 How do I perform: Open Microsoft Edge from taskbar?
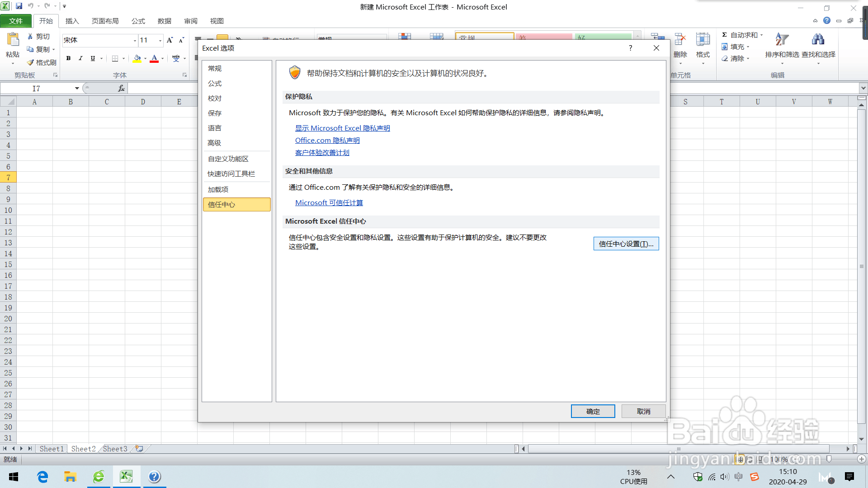point(42,477)
